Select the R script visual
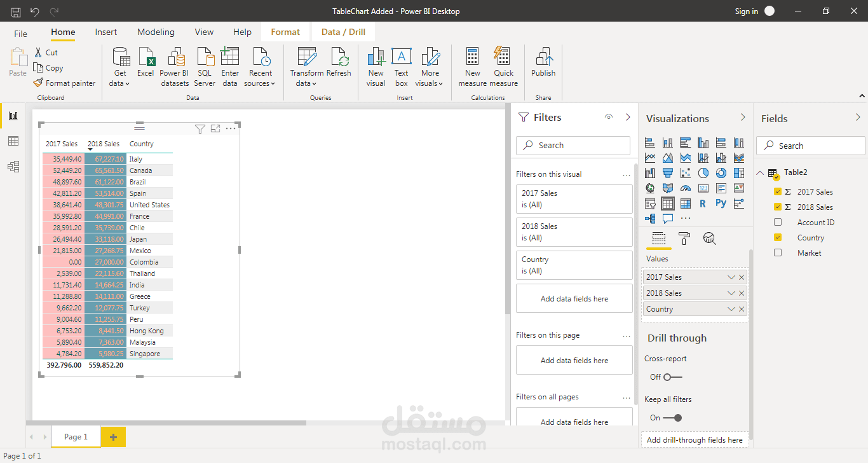Image resolution: width=868 pixels, height=463 pixels. click(703, 204)
